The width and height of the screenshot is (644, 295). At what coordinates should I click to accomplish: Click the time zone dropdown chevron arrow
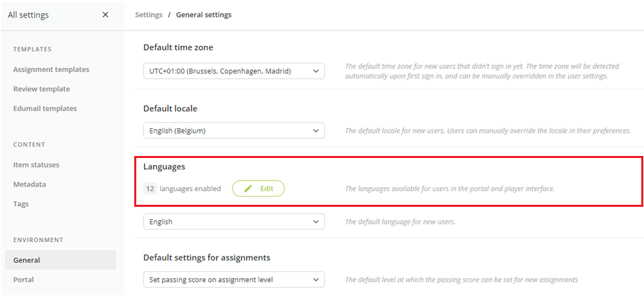[x=315, y=71]
